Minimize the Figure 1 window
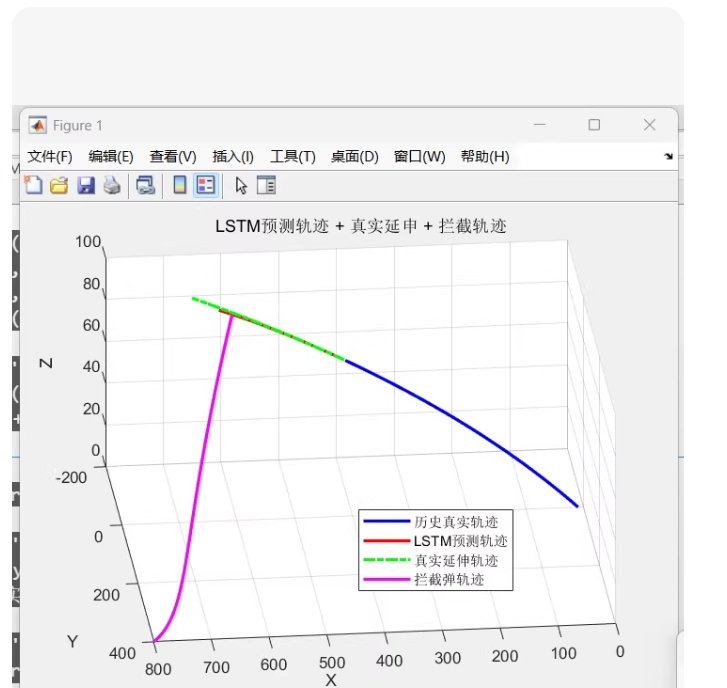Viewport: 727px width, 688px height. [540, 125]
